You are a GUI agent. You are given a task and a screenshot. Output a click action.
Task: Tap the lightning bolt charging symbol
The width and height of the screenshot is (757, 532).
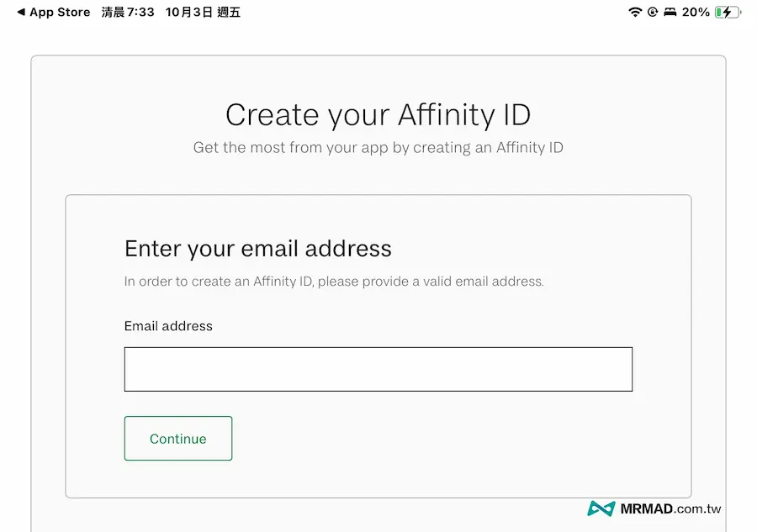pos(727,12)
